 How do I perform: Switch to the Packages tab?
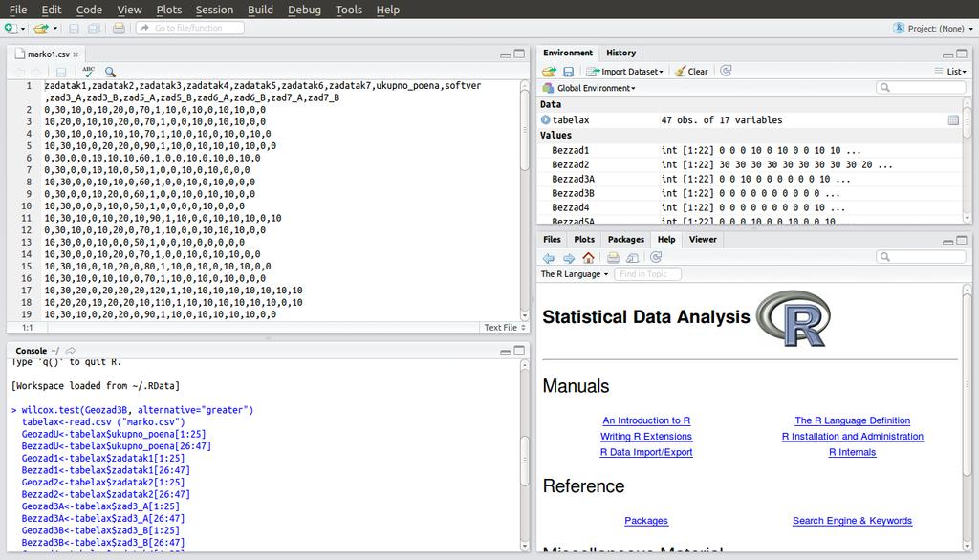625,240
